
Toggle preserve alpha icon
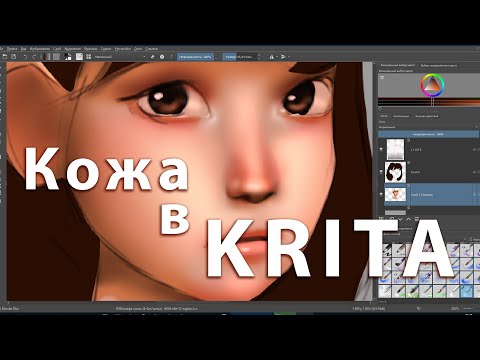click(x=162, y=57)
